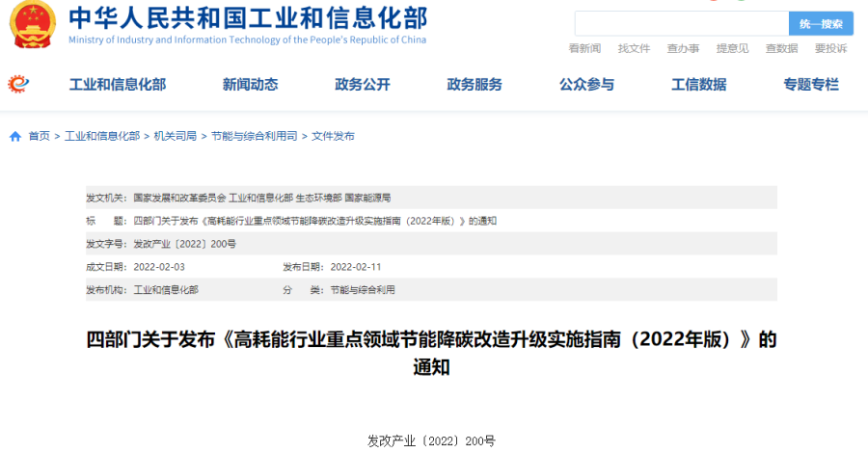Go to 首页 in breadcrumb
The image size is (868, 453).
click(x=40, y=136)
